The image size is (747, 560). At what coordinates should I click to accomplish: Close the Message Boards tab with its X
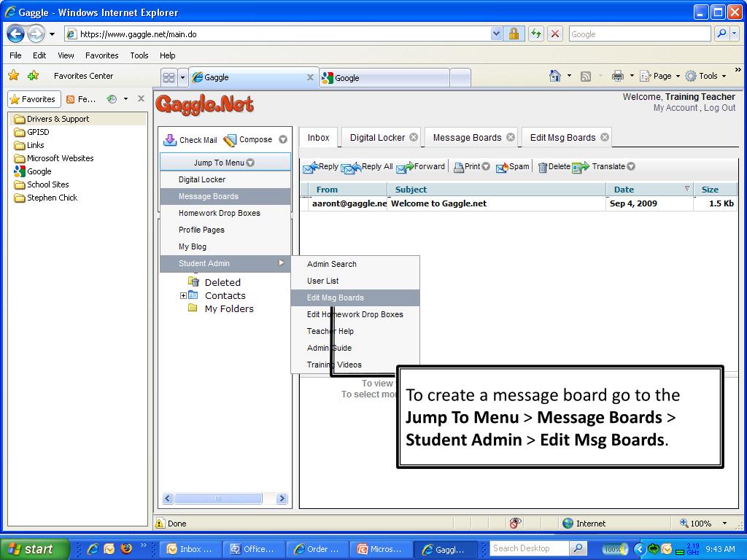point(510,137)
